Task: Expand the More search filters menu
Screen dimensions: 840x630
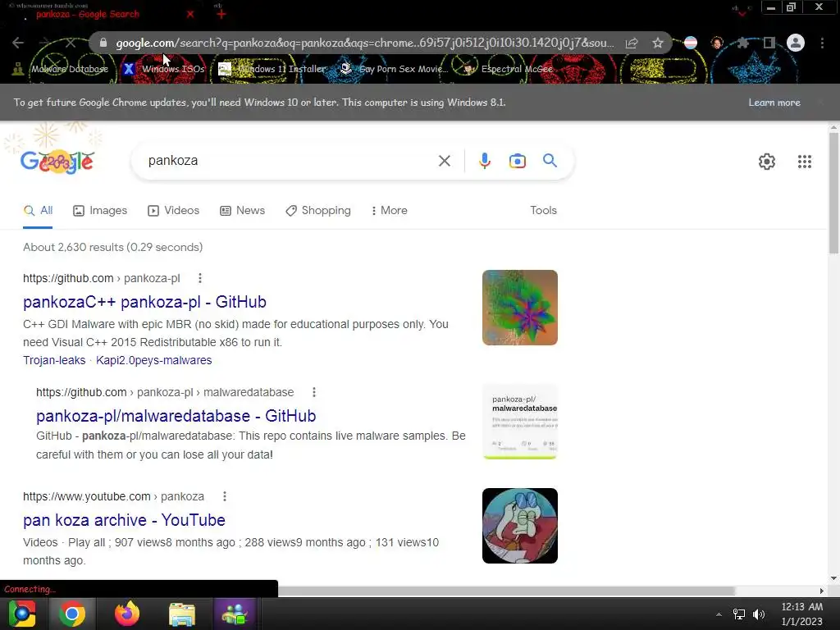Action: click(390, 211)
